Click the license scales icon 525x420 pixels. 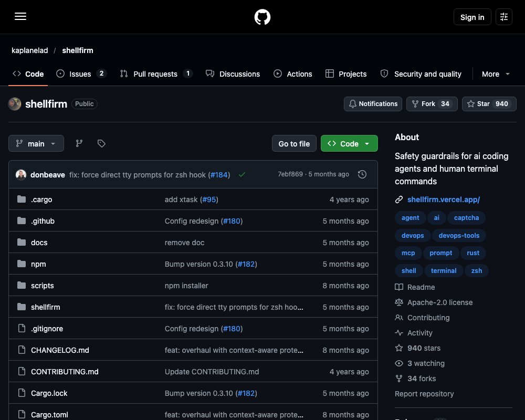click(399, 302)
